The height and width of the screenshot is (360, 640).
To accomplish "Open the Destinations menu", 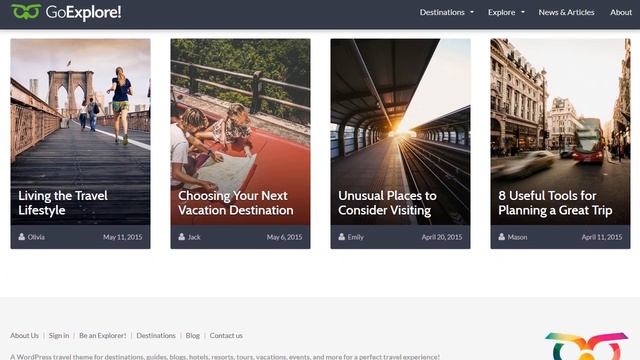I will tap(442, 12).
